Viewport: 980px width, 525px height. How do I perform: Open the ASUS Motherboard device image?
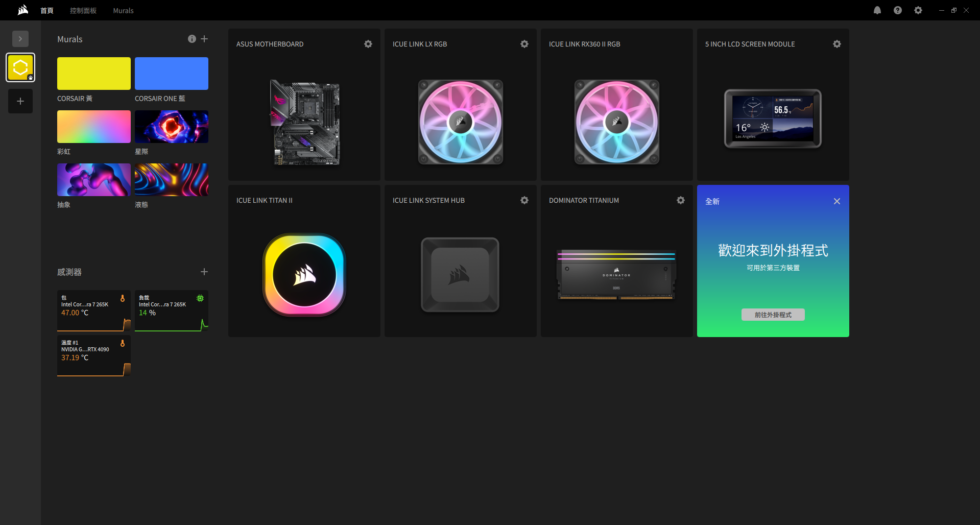pyautogui.click(x=304, y=122)
